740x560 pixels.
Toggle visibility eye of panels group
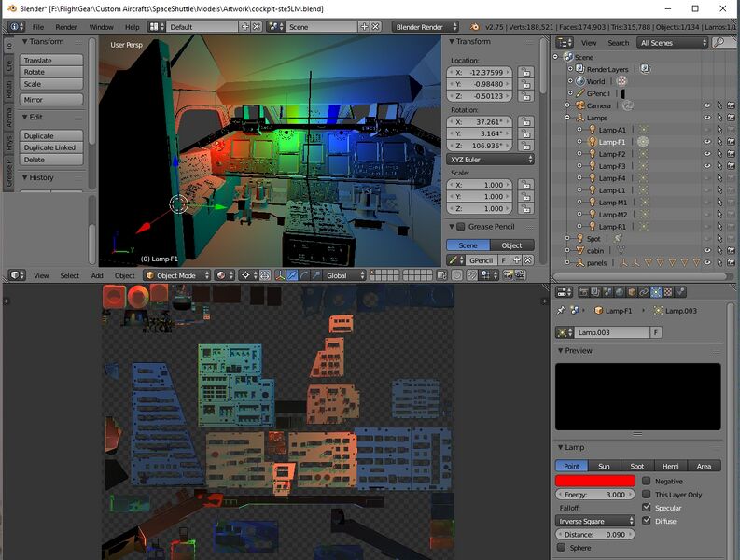[x=707, y=262]
